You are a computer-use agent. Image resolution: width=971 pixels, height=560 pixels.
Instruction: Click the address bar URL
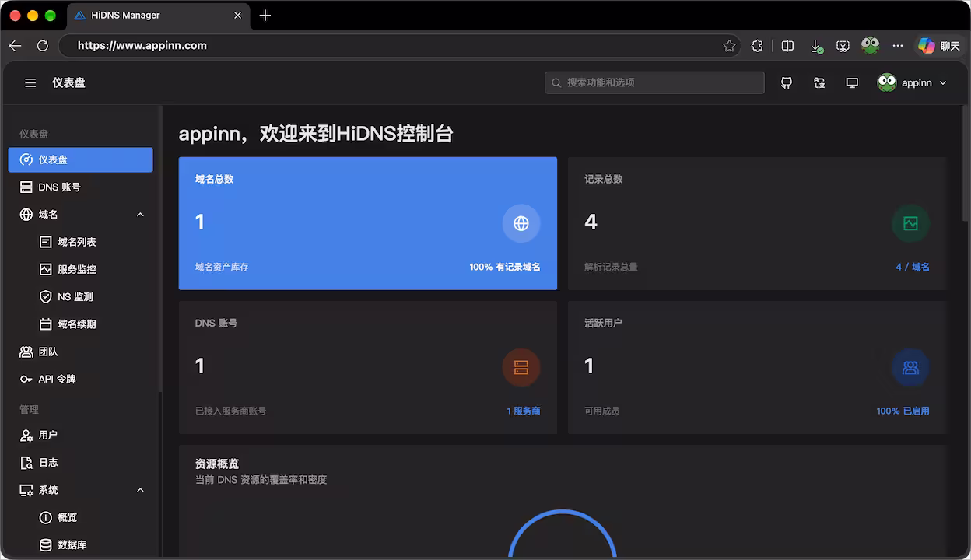tap(142, 46)
